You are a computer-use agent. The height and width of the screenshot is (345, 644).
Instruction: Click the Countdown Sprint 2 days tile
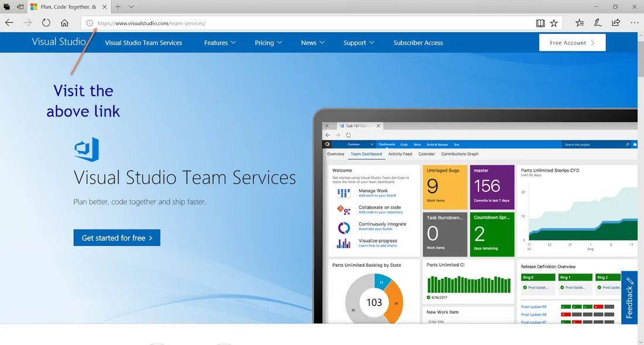click(492, 234)
